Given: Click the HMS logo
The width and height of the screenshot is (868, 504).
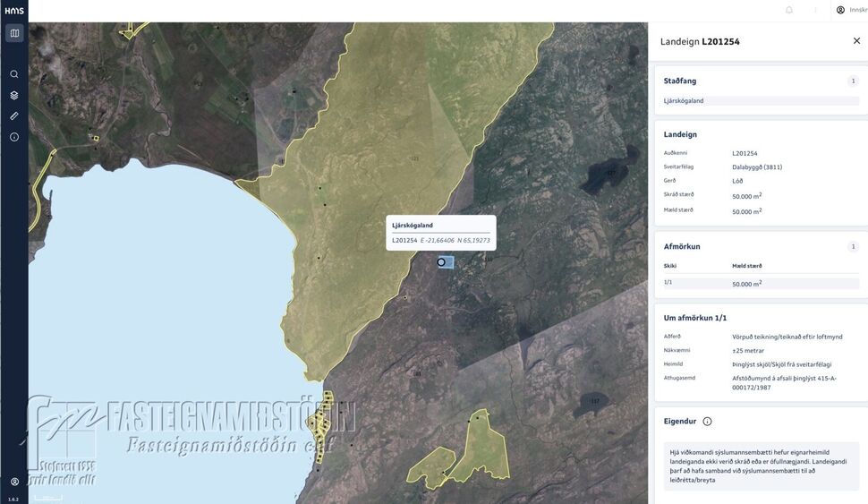Looking at the screenshot, I should 14,11.
